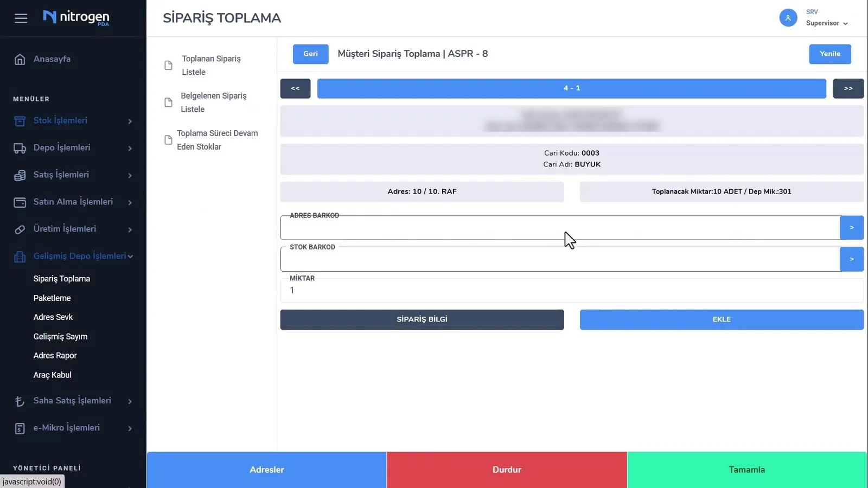Image resolution: width=868 pixels, height=488 pixels.
Task: Focus the ADRES BARKOD input field
Action: (x=560, y=228)
